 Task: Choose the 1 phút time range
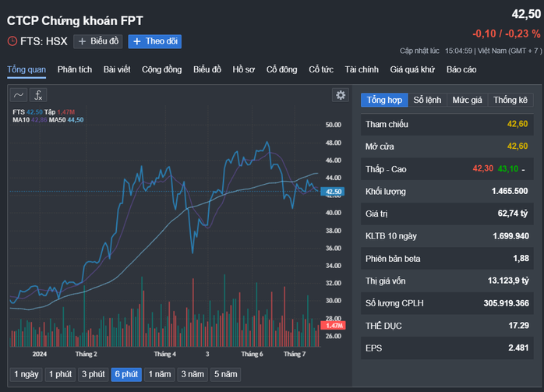pos(60,375)
